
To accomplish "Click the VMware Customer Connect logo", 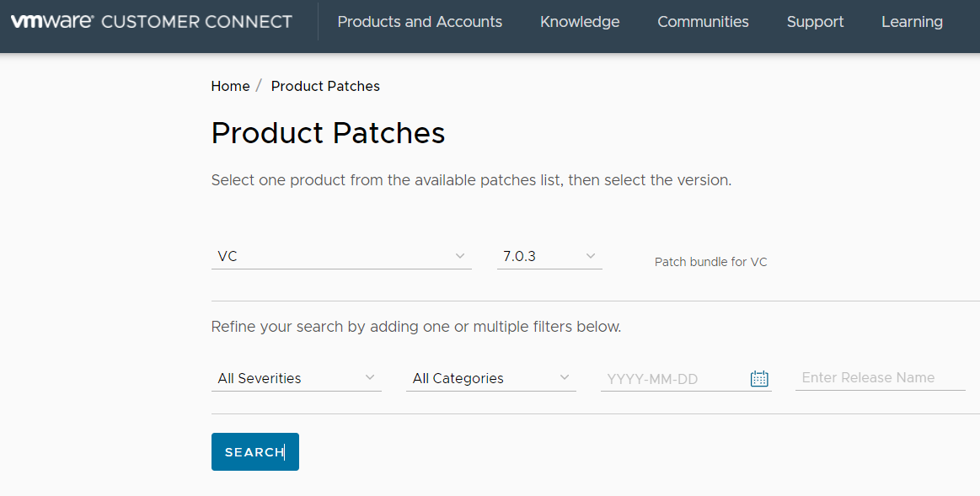I will pos(152,22).
